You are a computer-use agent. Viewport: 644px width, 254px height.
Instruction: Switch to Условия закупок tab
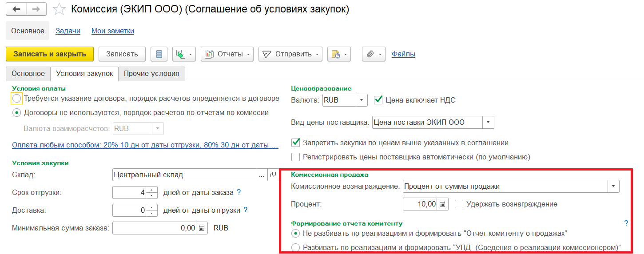point(84,74)
